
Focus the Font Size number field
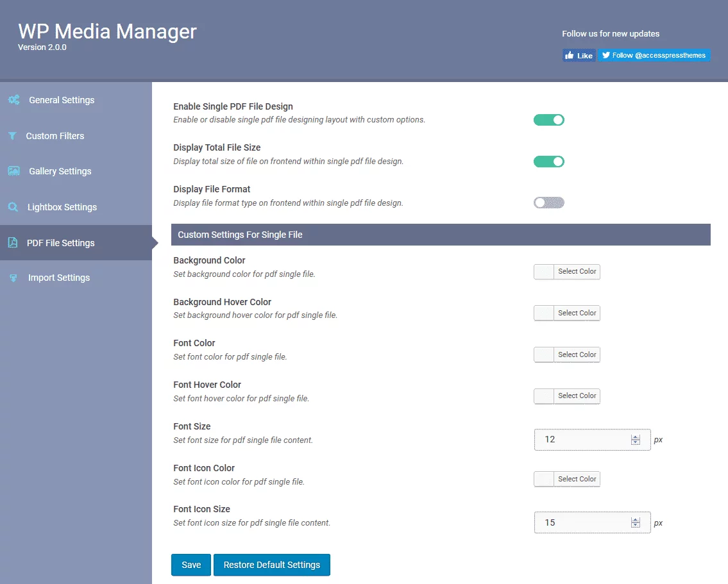click(x=592, y=439)
